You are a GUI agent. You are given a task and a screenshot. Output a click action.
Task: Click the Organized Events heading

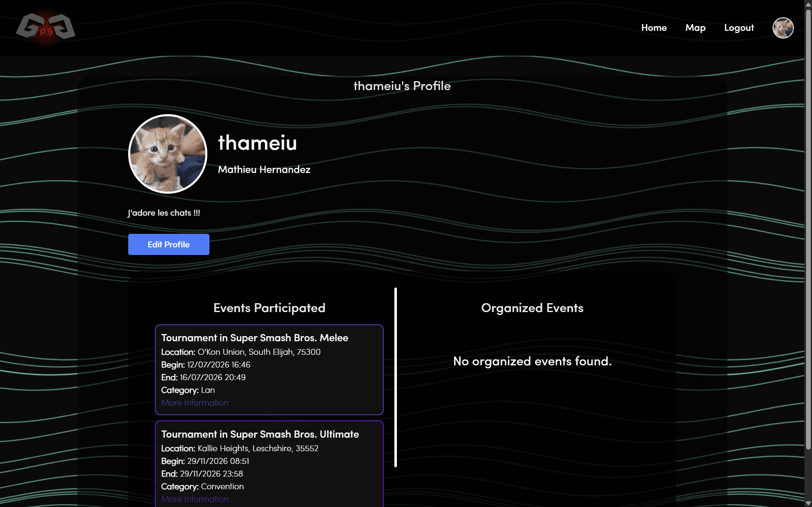click(532, 308)
